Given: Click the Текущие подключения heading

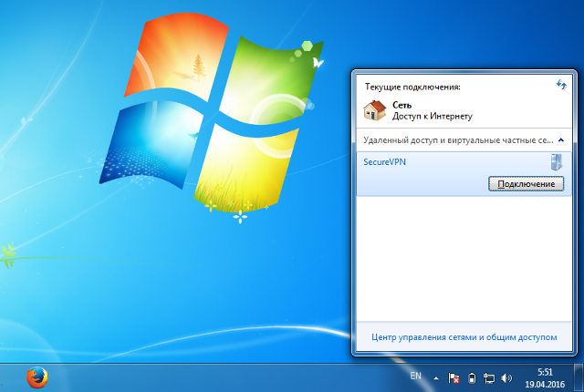Looking at the screenshot, I should (x=412, y=87).
